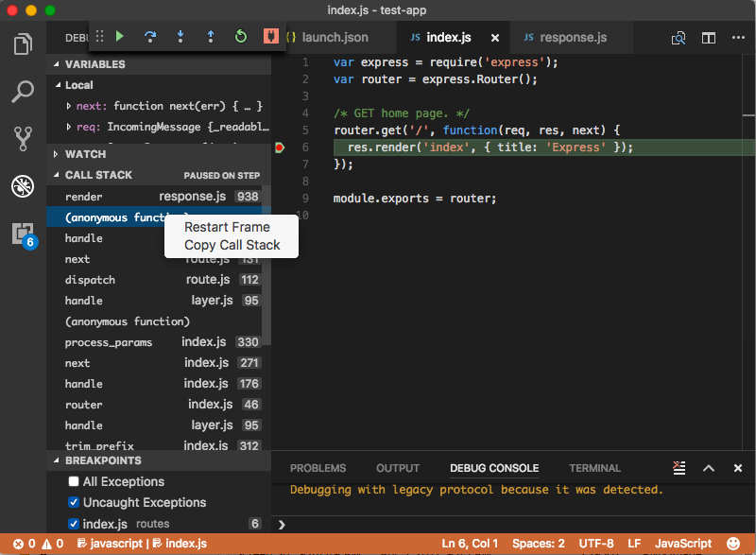756x555 pixels.
Task: Enable the All Exceptions breakpoint
Action: click(74, 481)
